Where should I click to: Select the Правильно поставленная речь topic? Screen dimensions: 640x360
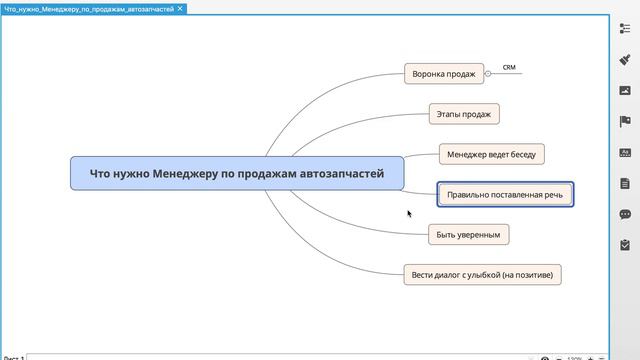(505, 195)
